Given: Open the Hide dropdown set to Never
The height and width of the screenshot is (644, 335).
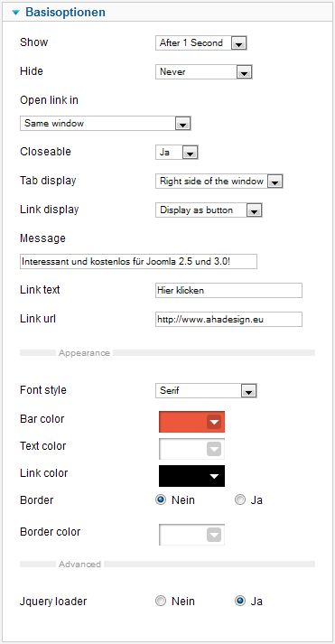Looking at the screenshot, I should [204, 72].
